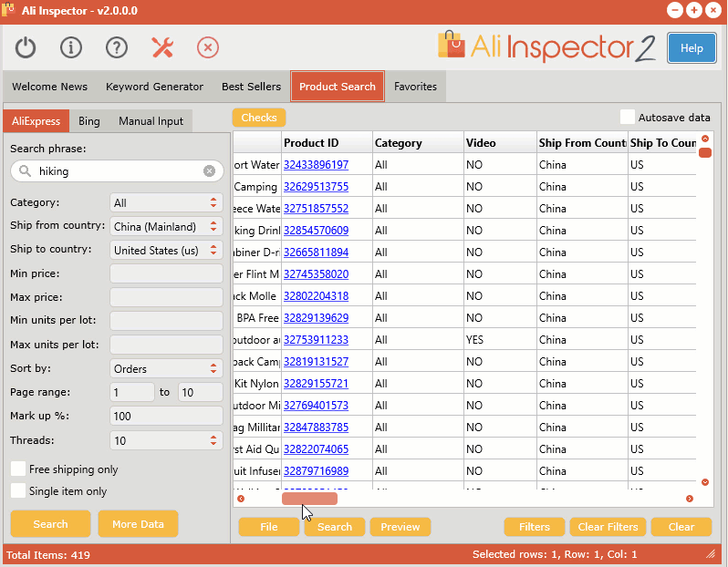Click the horizontal scrollbar right arrow
The height and width of the screenshot is (567, 728).
689,499
